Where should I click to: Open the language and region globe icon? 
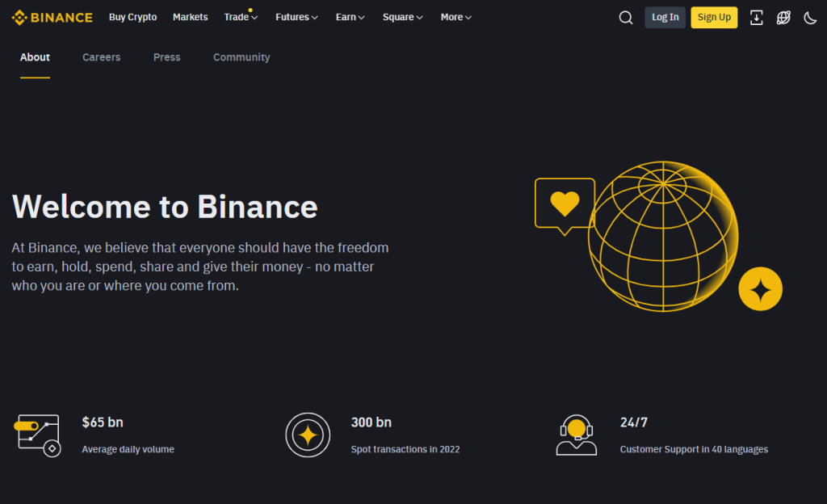click(x=783, y=17)
